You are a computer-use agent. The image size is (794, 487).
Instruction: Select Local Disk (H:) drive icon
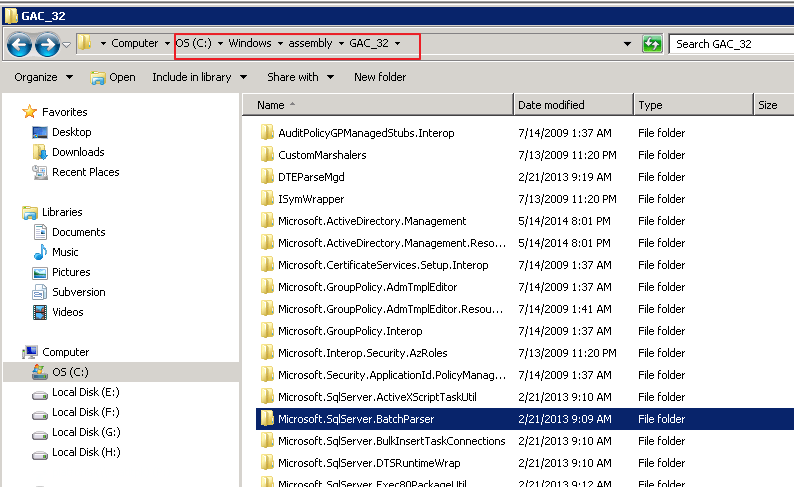point(39,454)
